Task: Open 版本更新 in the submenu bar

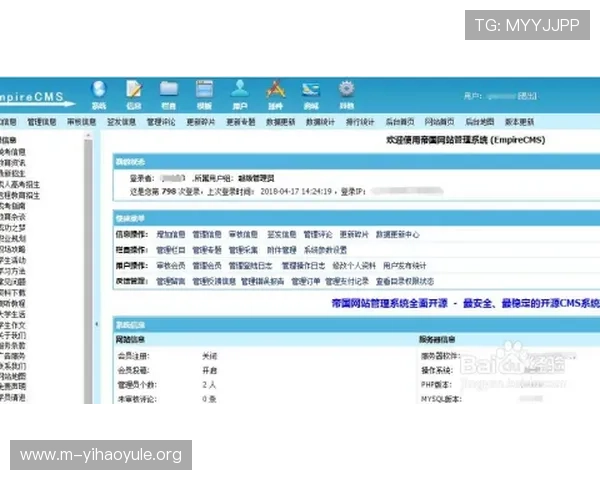Action: tap(519, 122)
